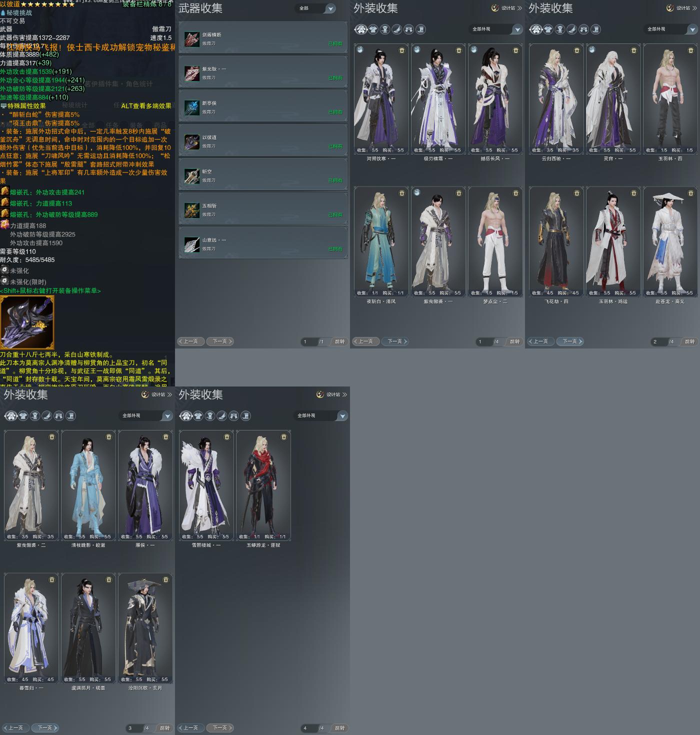The image size is (700, 735).
Task: Click 跳转 button in 武器收集 panel
Action: (x=340, y=341)
